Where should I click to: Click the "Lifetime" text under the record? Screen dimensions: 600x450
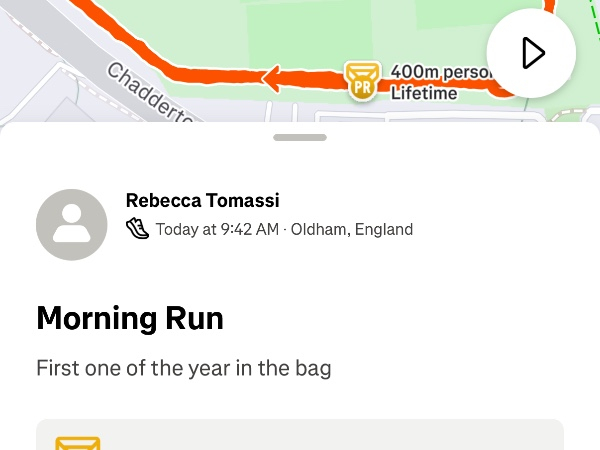424,93
